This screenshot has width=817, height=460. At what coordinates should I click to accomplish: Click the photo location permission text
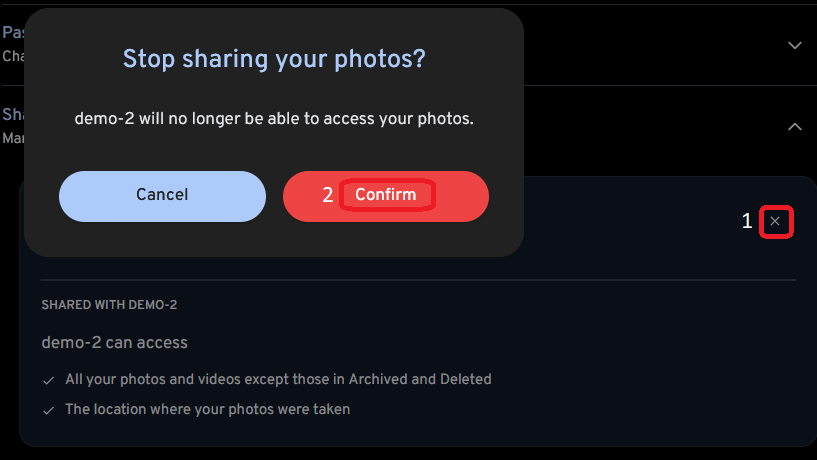207,410
